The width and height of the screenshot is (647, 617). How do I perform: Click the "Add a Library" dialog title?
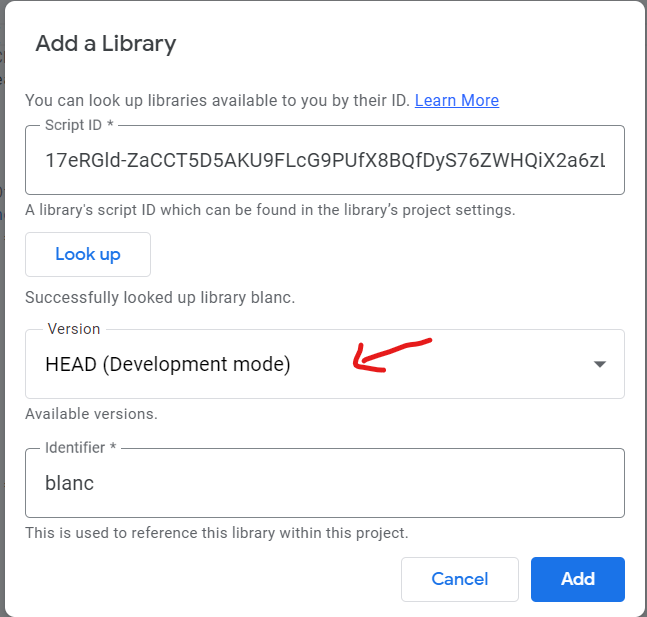click(x=105, y=44)
